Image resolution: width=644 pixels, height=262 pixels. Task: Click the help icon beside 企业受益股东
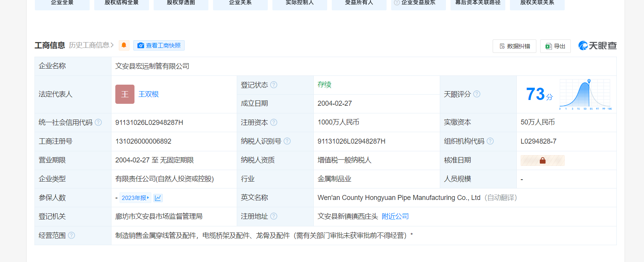(397, 3)
